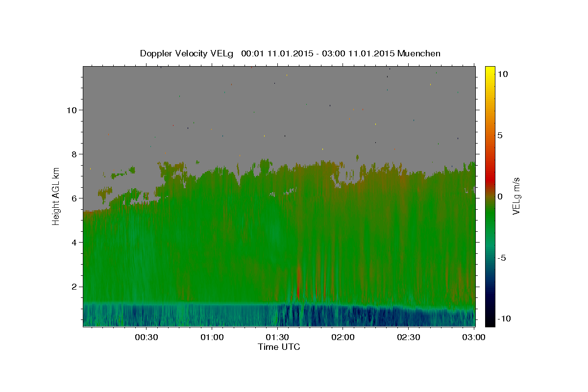Click the 00:30 time tick label
588x392 pixels.
[147, 337]
